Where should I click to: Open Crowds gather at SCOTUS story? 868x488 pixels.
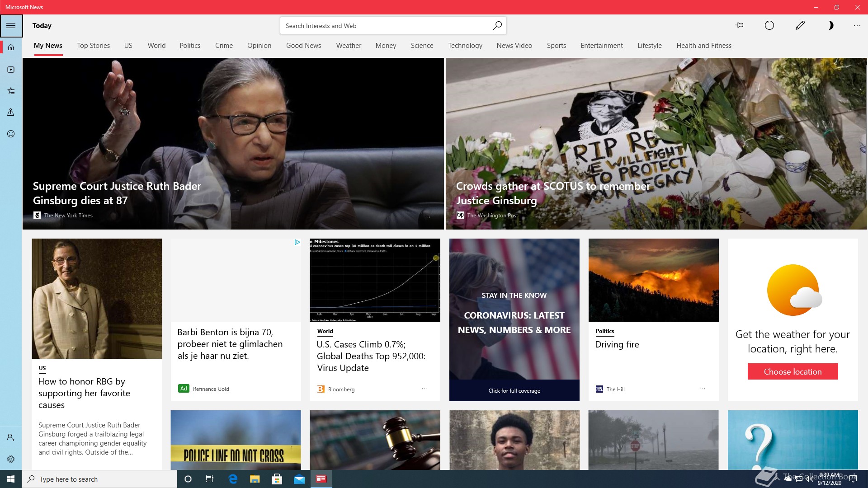pos(553,193)
